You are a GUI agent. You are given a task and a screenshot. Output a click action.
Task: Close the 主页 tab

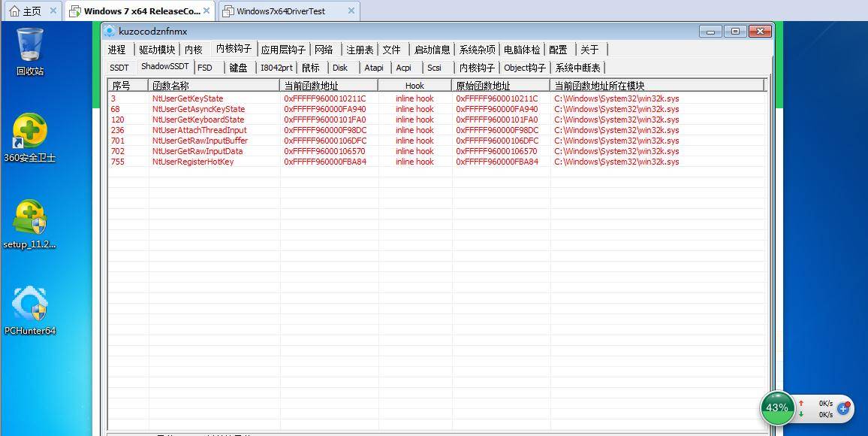[x=53, y=11]
